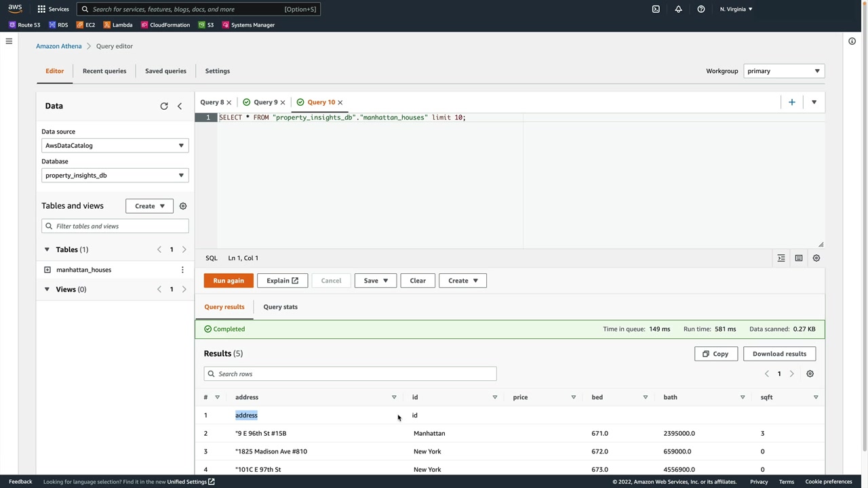Click Download results button
The width and height of the screenshot is (868, 488).
tap(779, 354)
